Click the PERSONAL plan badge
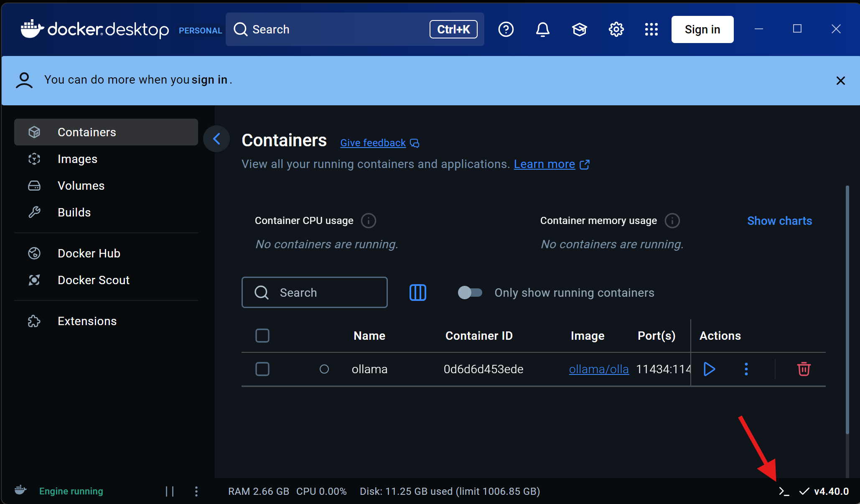This screenshot has width=860, height=504. pos(200,31)
